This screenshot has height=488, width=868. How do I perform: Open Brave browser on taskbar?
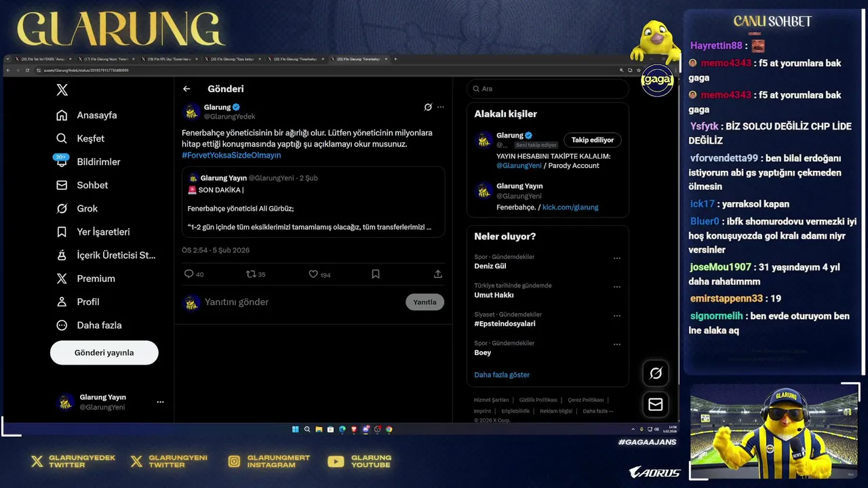(x=354, y=429)
